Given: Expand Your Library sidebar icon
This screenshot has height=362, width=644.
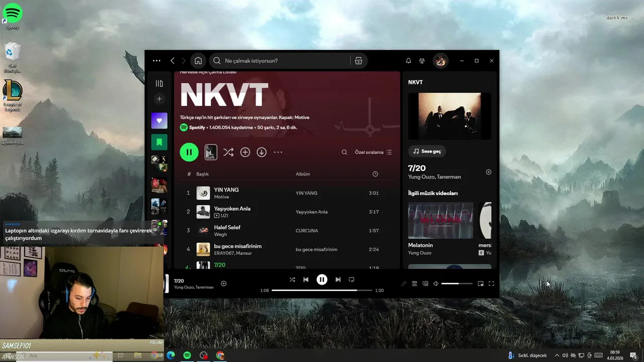Looking at the screenshot, I should [x=159, y=83].
